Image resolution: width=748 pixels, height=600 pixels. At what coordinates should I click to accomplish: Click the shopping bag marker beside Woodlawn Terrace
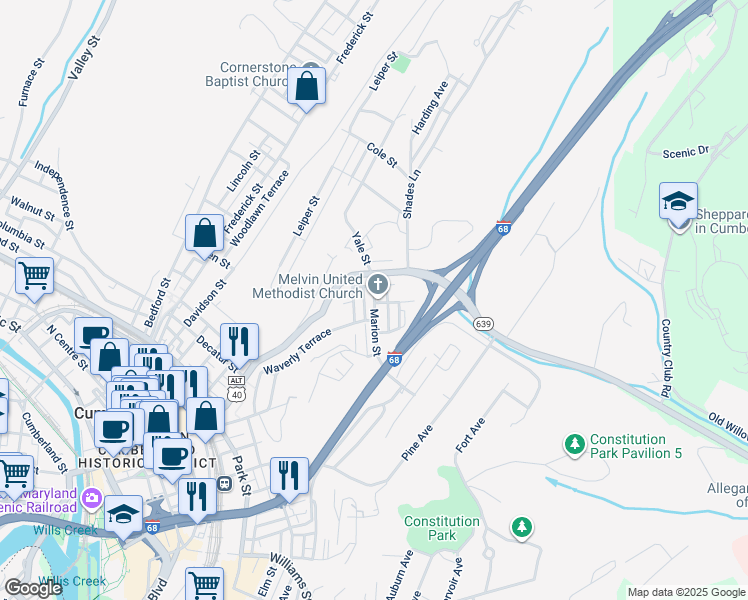point(205,234)
